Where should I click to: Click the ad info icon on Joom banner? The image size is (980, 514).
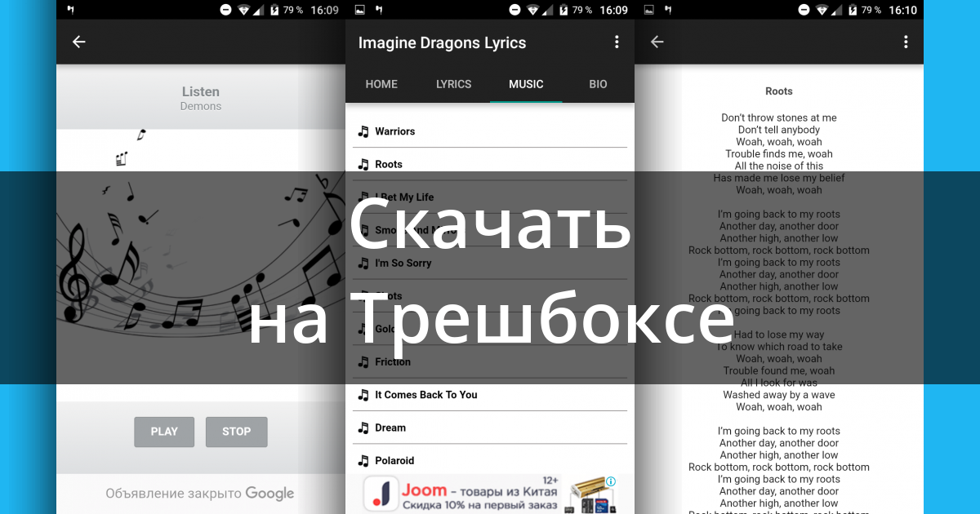pyautogui.click(x=611, y=481)
